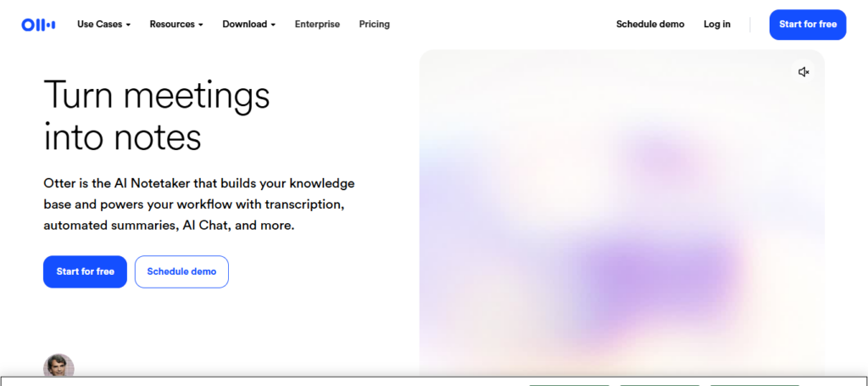
Task: Click the Otter logo in the header
Action: click(38, 25)
